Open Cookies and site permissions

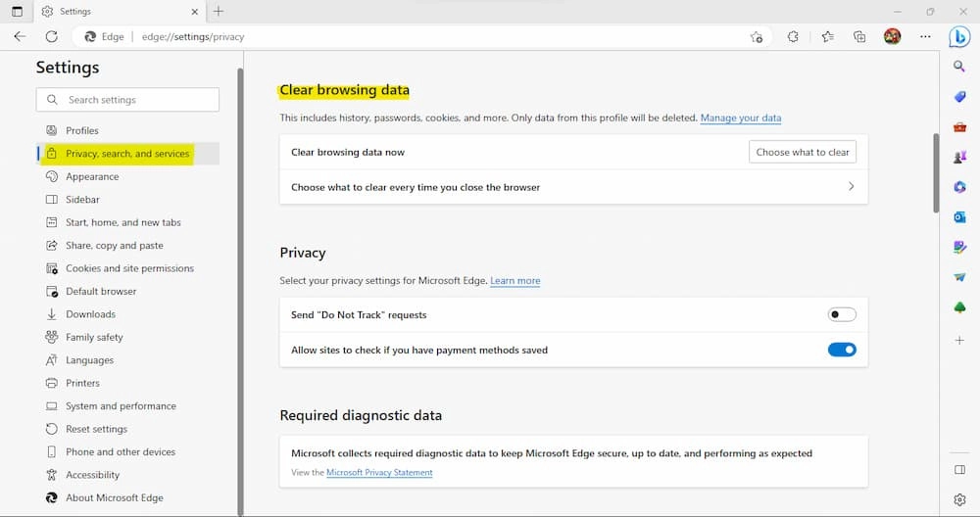tap(128, 268)
